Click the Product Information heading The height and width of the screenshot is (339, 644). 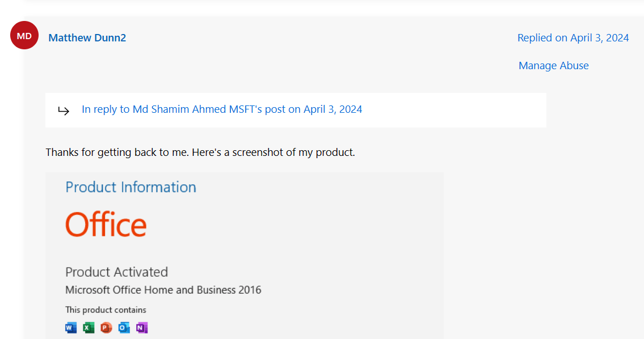(x=131, y=187)
